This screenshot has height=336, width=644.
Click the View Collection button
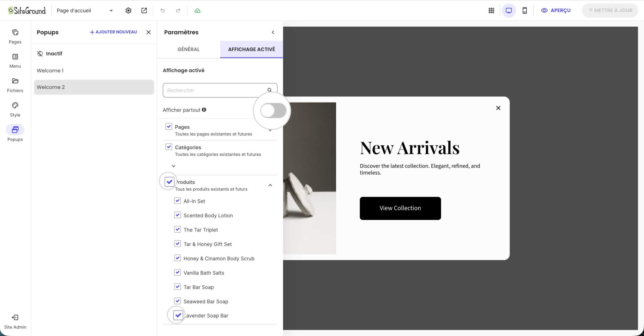click(x=400, y=208)
